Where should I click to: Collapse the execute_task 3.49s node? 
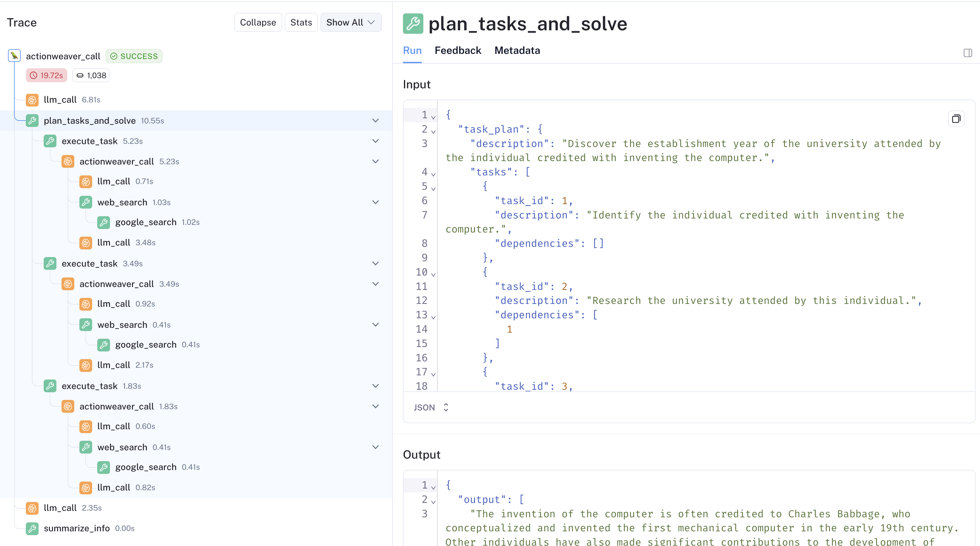376,263
